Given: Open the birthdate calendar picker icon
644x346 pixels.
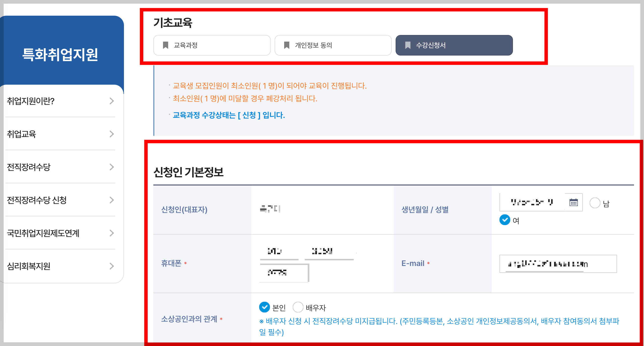Looking at the screenshot, I should pyautogui.click(x=573, y=202).
